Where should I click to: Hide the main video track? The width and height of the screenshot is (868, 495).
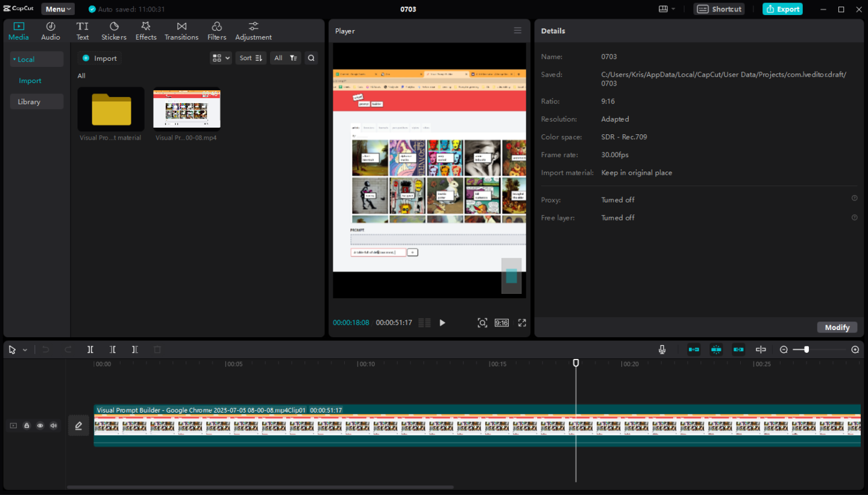(40, 426)
